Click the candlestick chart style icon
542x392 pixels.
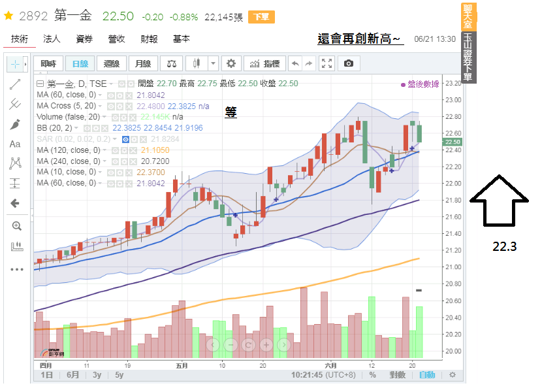(197, 63)
